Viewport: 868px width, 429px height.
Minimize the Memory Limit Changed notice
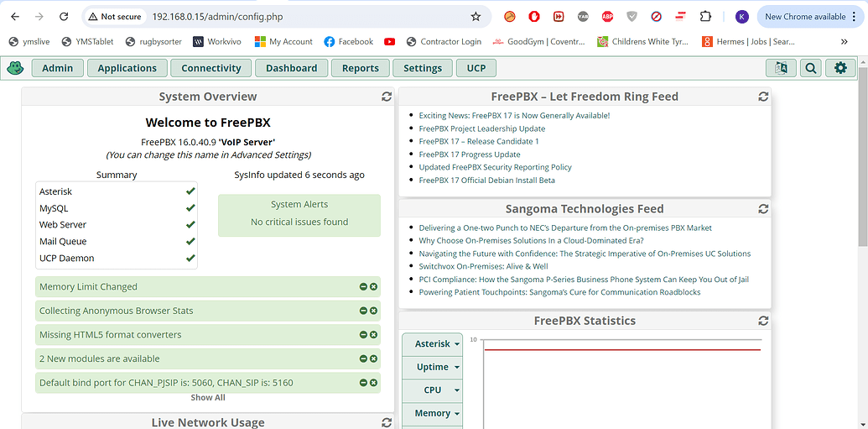364,286
